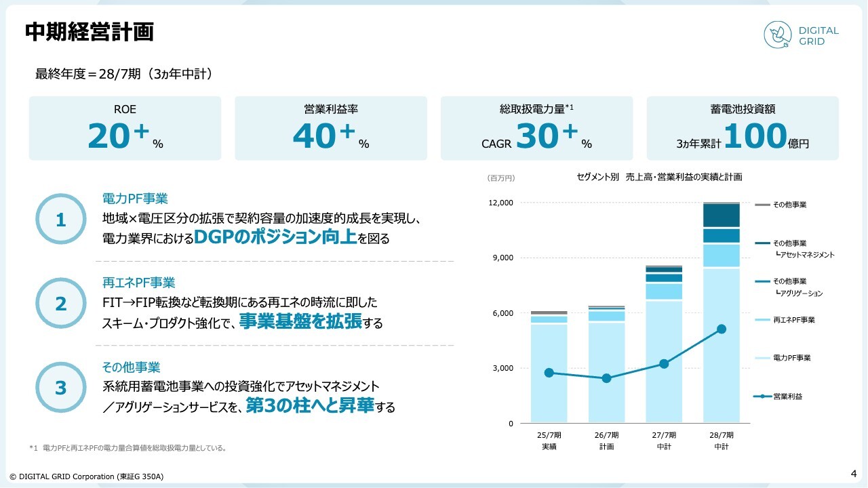Image resolution: width=868 pixels, height=488 pixels.
Task: Click the アグリゲーション legend color swatch
Action: tap(762, 281)
